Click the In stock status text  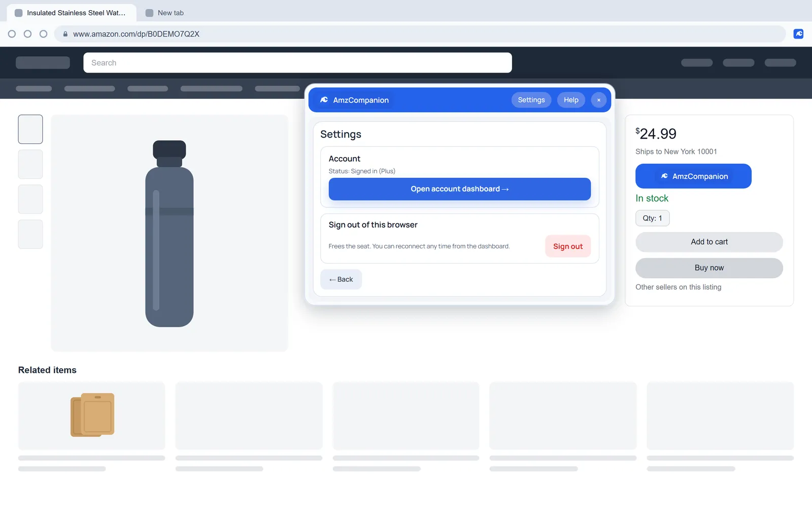click(x=652, y=198)
